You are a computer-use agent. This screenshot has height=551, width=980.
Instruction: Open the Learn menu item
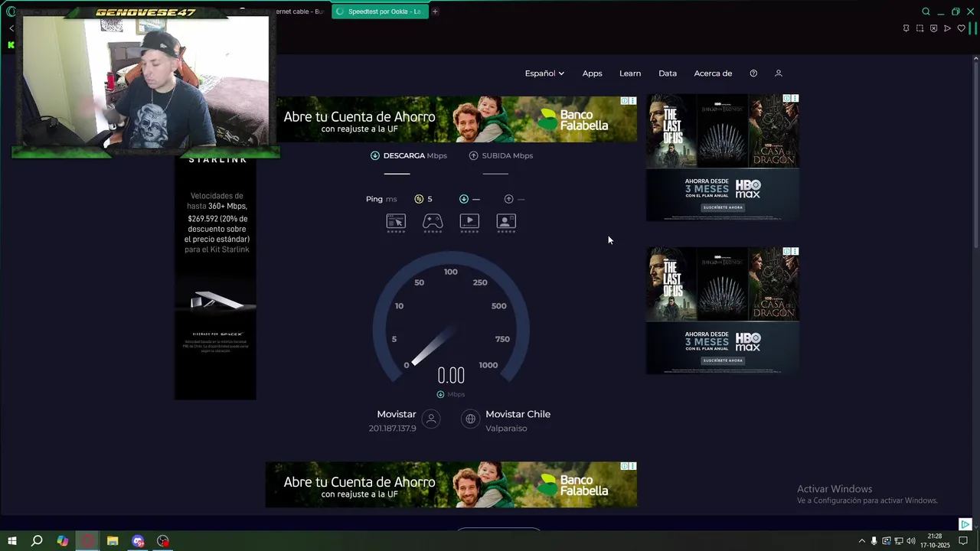point(630,73)
